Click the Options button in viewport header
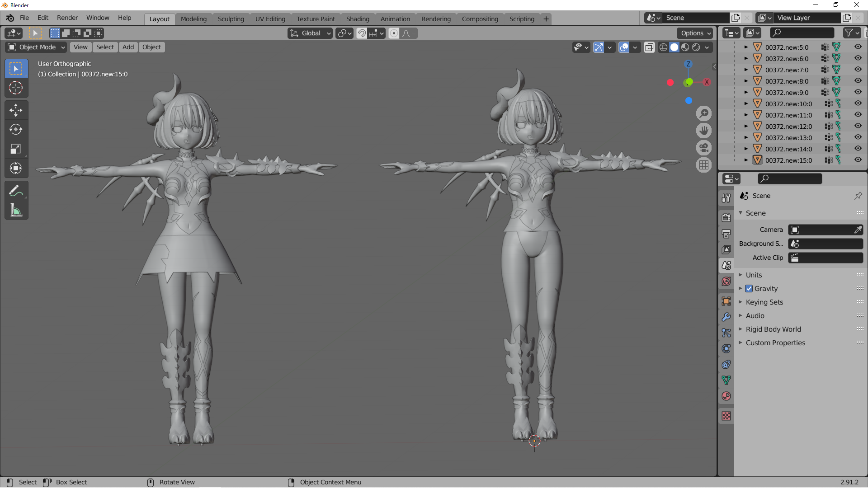 (x=695, y=33)
